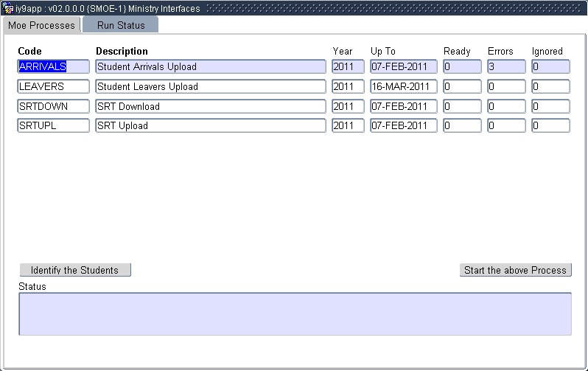Click the application icon in the title bar
588x371 pixels.
(x=8, y=8)
